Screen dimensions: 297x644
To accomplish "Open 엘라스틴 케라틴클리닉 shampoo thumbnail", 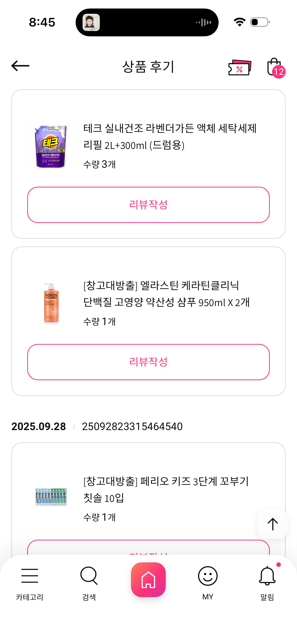I will click(x=51, y=302).
